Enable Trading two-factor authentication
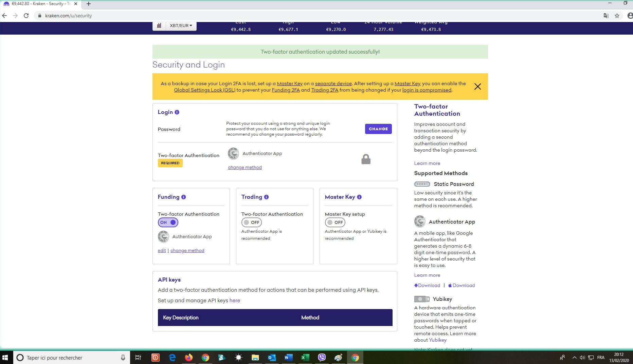This screenshot has width=633, height=364. click(x=251, y=223)
